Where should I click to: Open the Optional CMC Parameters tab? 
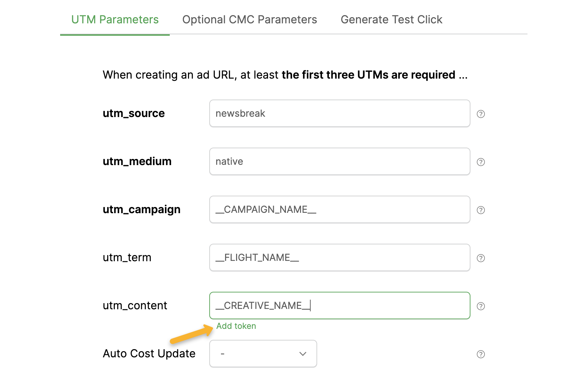click(249, 20)
